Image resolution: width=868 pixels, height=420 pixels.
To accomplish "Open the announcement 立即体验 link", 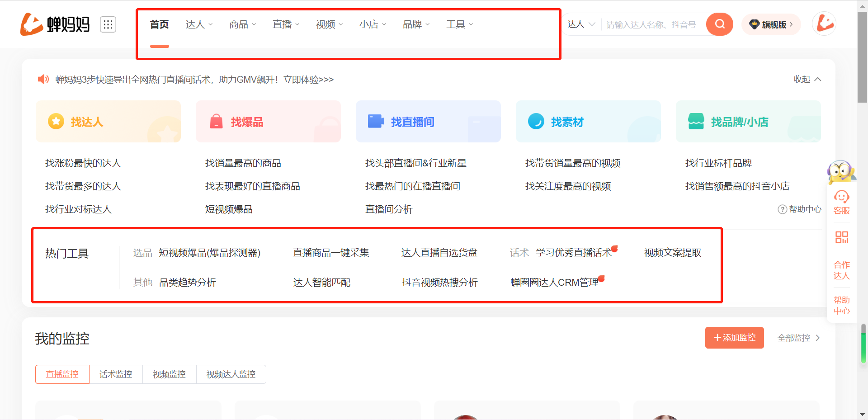I will 308,80.
